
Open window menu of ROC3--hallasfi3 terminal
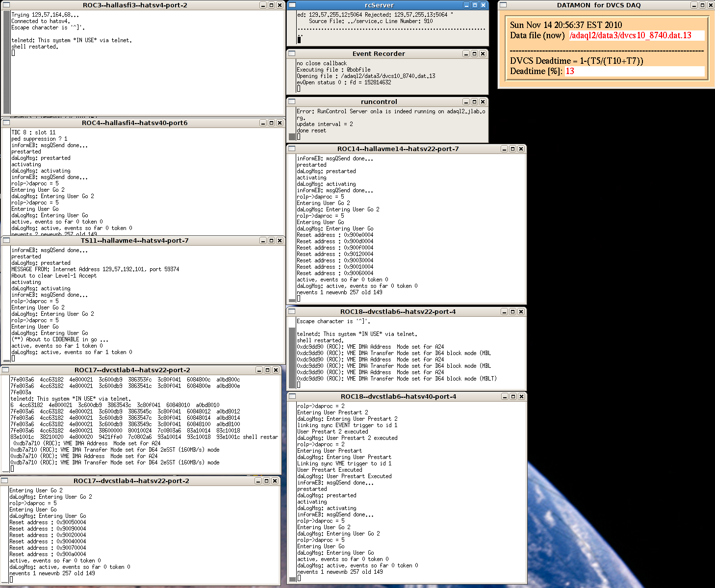(6, 5)
